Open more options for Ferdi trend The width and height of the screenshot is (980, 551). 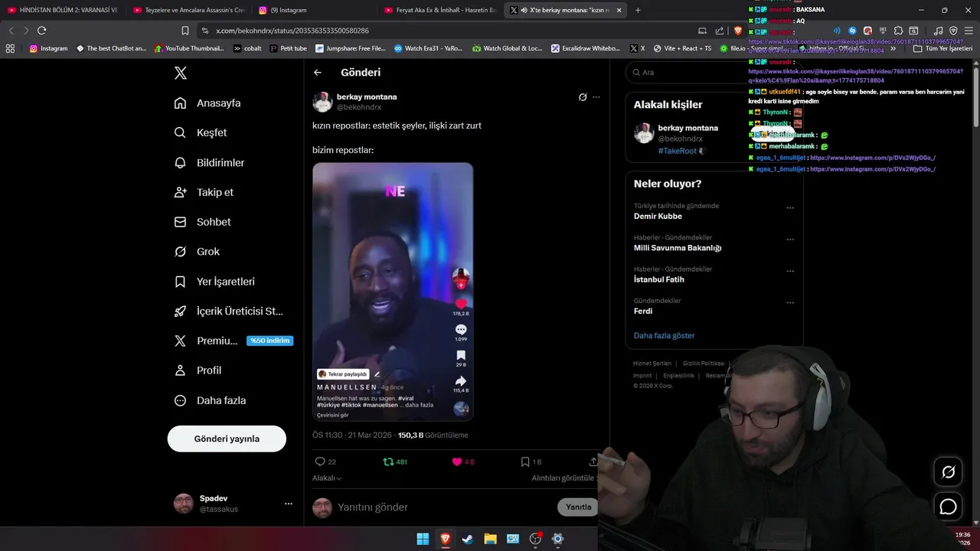(x=790, y=303)
